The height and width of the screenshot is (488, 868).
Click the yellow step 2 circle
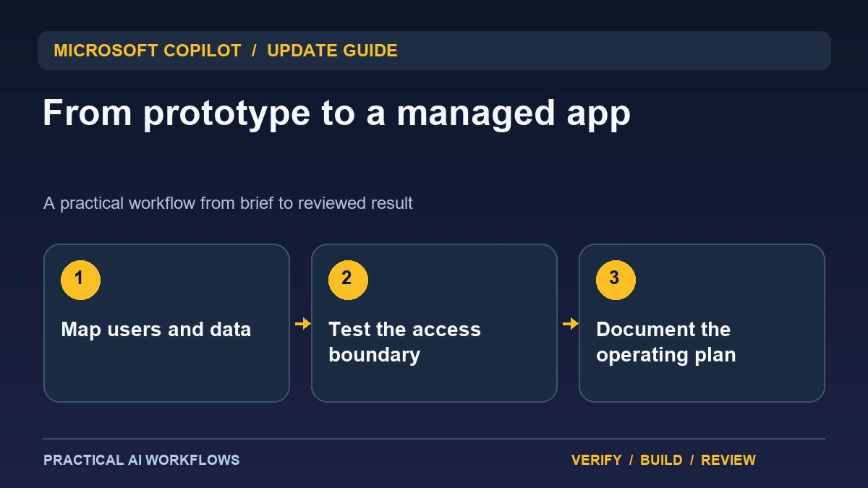[348, 280]
